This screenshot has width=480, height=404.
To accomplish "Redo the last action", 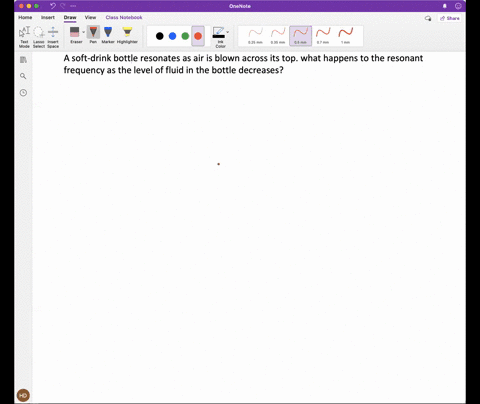I will coord(63,6).
